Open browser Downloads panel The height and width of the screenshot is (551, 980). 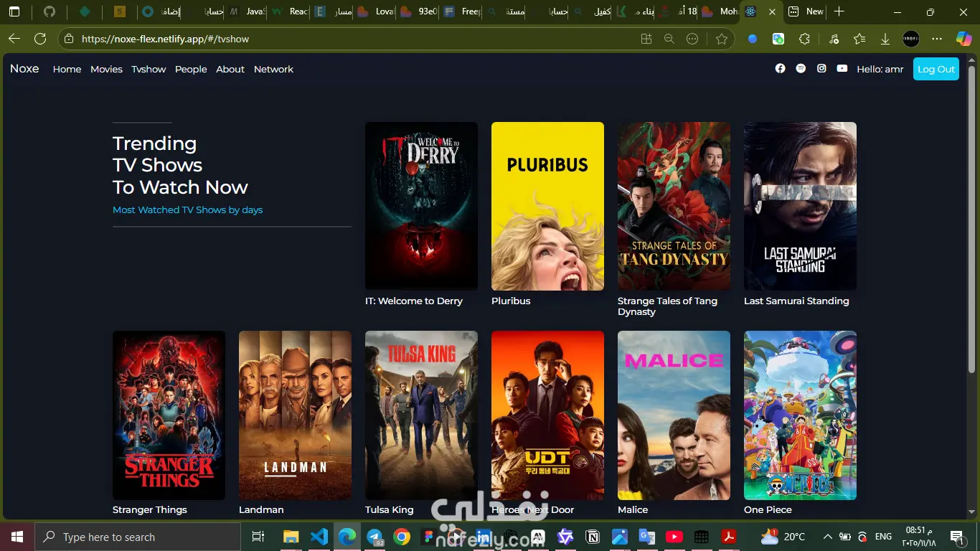885,39
